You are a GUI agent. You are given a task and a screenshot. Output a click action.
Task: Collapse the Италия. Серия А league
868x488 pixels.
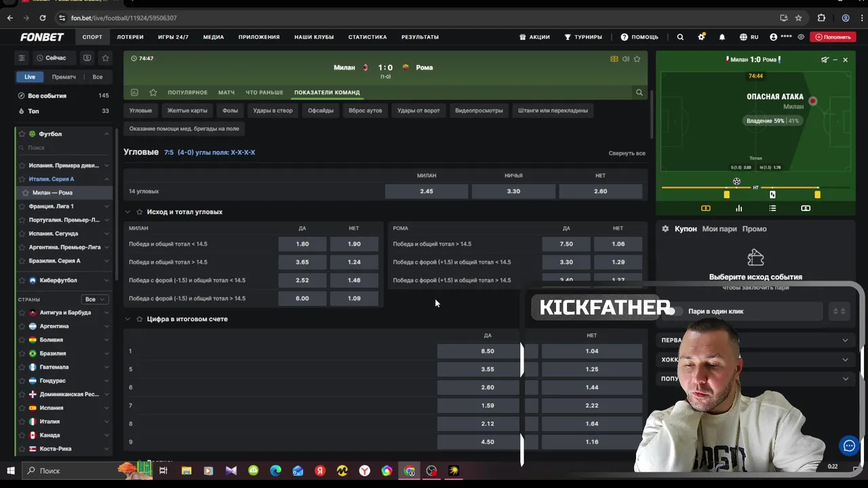106,179
